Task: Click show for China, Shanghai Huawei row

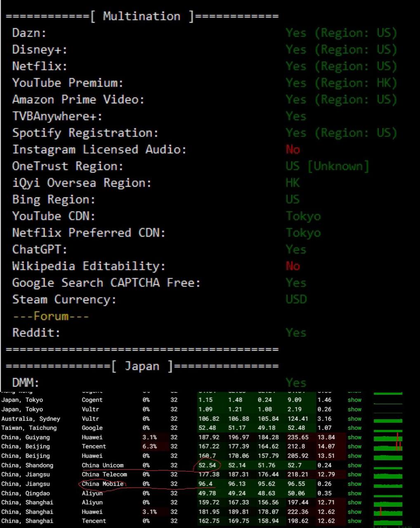Action: (354, 511)
